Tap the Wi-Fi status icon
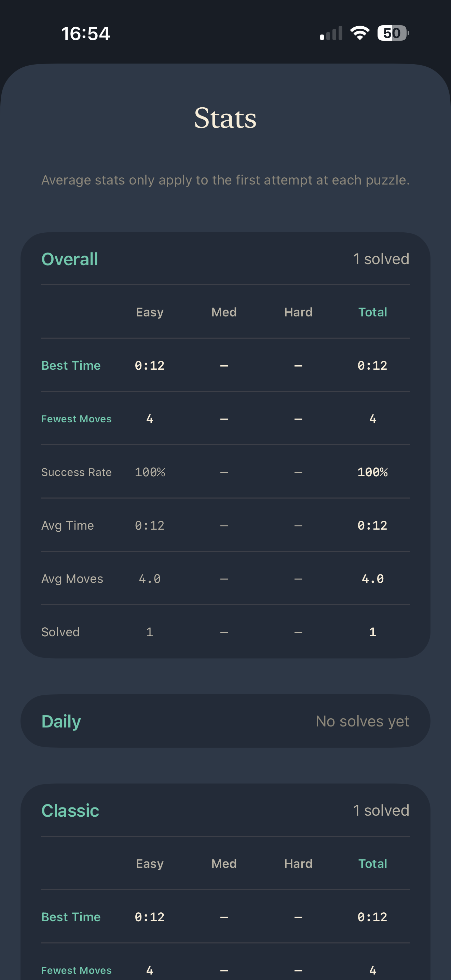The width and height of the screenshot is (451, 980). (360, 33)
